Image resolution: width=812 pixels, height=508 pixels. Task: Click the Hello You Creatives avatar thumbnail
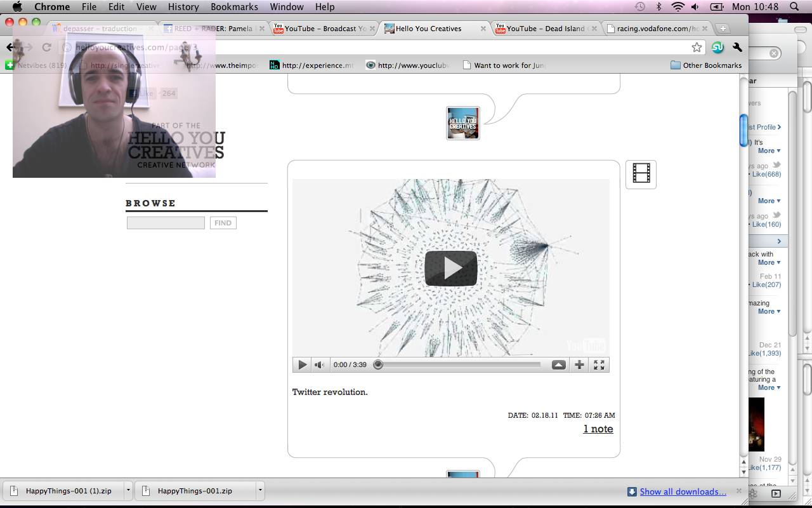point(463,123)
